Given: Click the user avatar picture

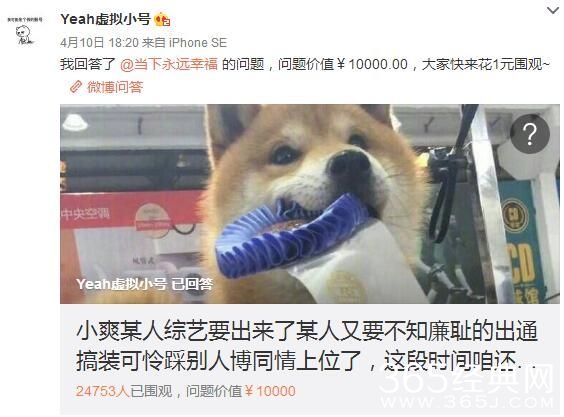Looking at the screenshot, I should pos(25,31).
